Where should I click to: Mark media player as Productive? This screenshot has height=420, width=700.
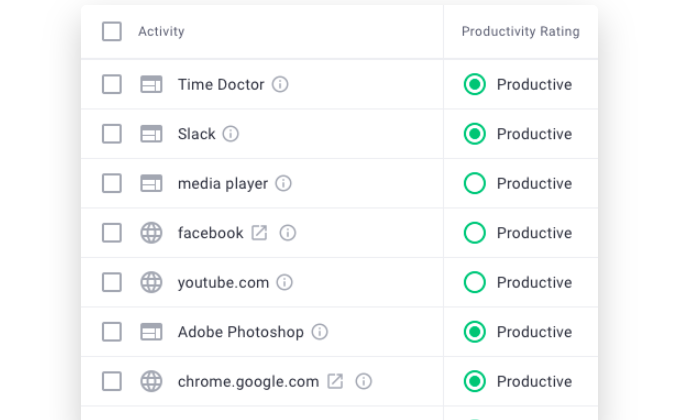[475, 183]
